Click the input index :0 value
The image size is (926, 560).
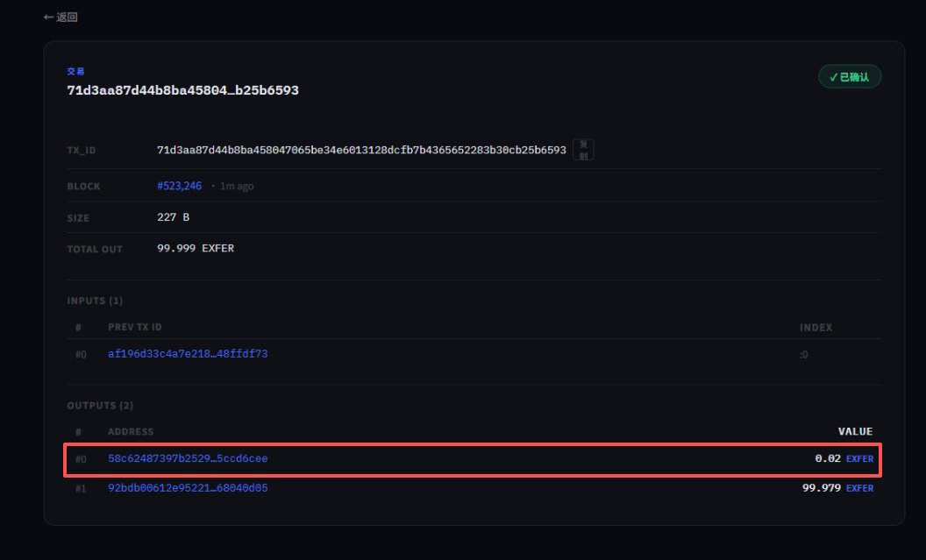(804, 355)
